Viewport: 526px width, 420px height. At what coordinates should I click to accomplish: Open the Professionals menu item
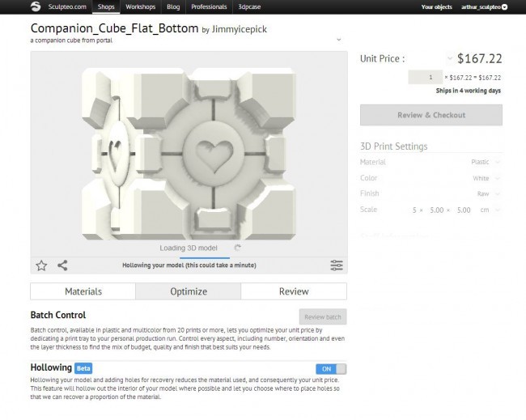[209, 6]
